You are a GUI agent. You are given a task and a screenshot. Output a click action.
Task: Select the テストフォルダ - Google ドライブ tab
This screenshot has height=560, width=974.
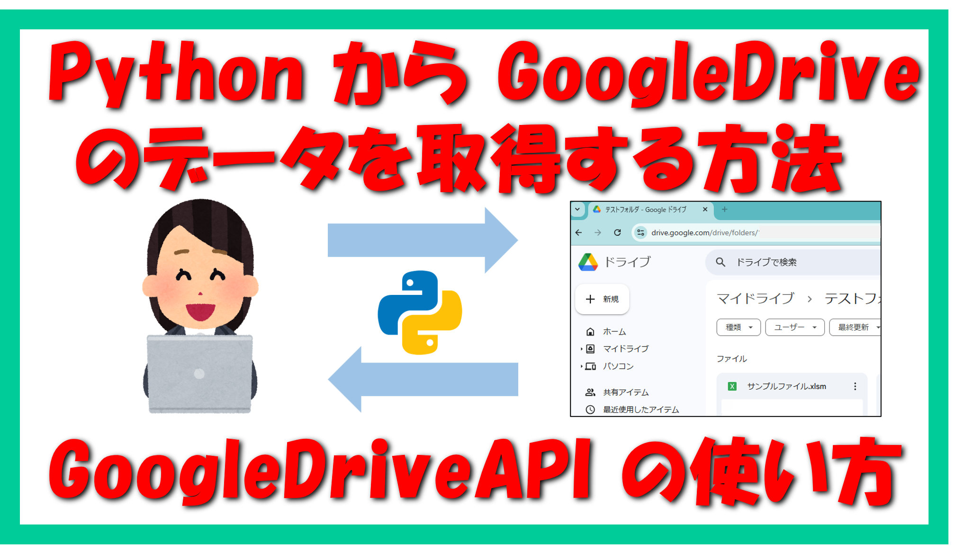[651, 210]
